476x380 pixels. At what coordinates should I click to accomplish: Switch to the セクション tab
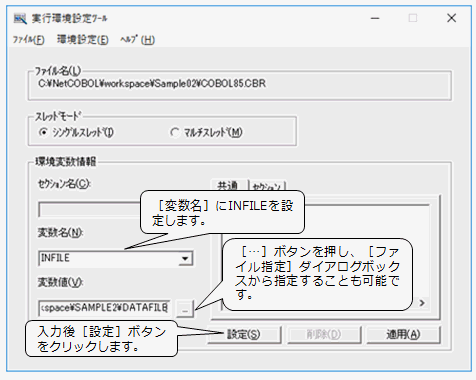[x=268, y=186]
